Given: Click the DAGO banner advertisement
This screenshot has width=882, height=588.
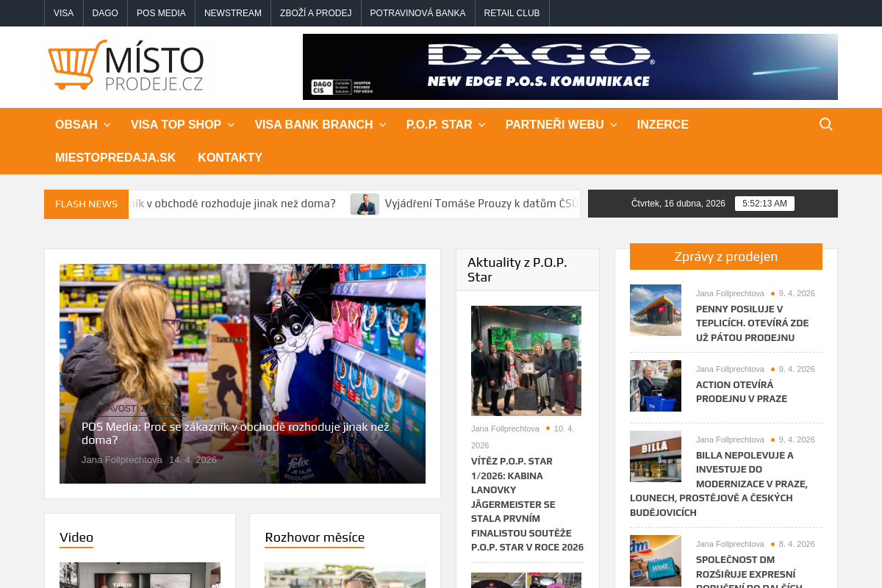Looking at the screenshot, I should click(x=570, y=67).
